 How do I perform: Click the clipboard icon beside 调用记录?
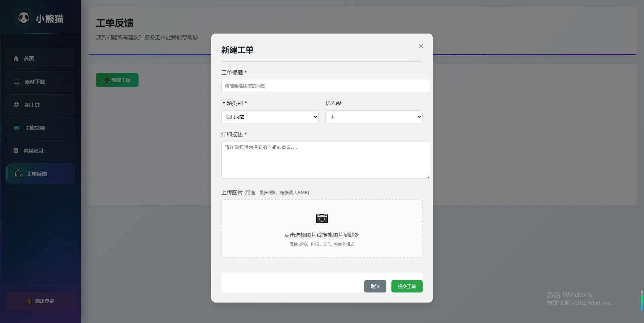pos(16,151)
